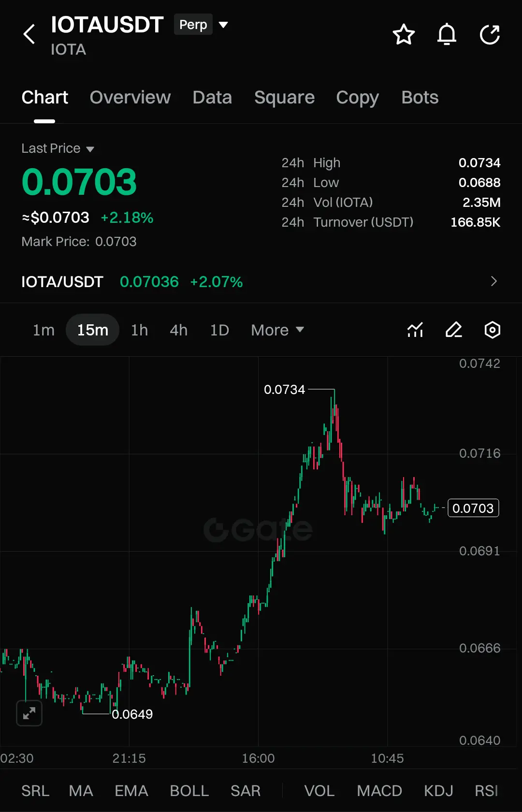Screen dimensions: 522x812
Task: Tap the IOTA/USDT spot price 0.07036
Action: [149, 282]
